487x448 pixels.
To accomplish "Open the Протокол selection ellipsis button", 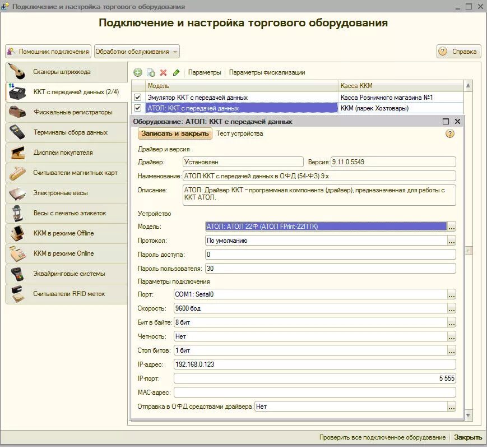I will 451,241.
